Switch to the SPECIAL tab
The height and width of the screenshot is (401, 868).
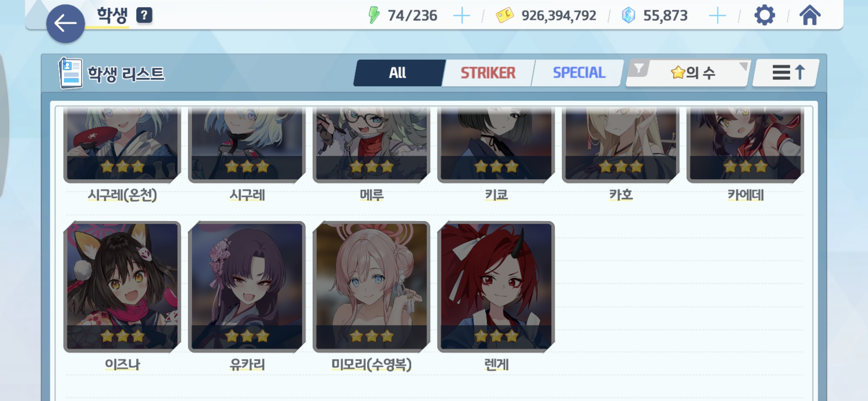click(x=579, y=73)
